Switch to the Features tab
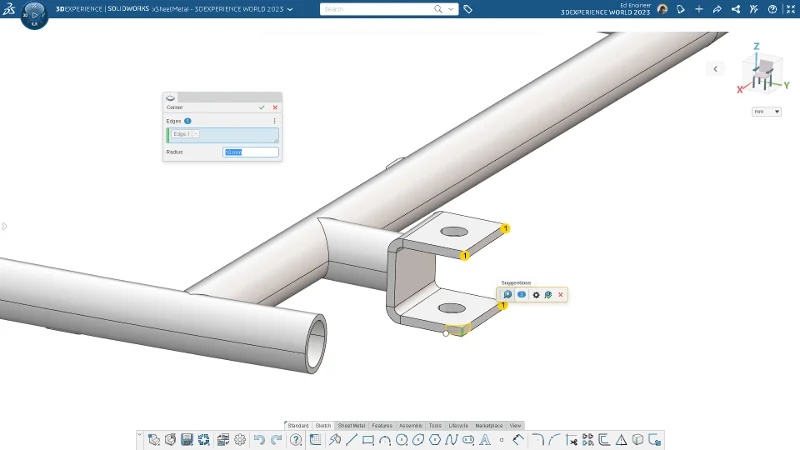 (x=382, y=425)
